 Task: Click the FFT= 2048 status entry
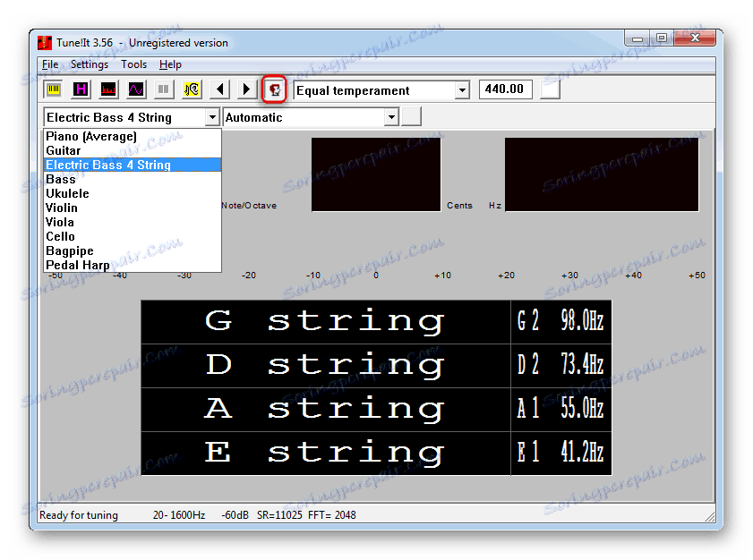(332, 515)
